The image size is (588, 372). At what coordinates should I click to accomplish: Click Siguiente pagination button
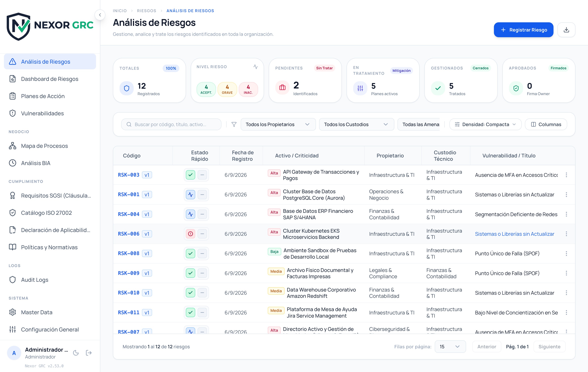[549, 347]
